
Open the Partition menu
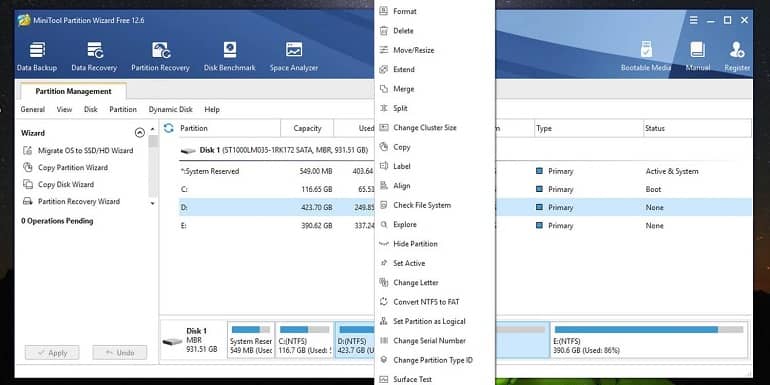(123, 110)
